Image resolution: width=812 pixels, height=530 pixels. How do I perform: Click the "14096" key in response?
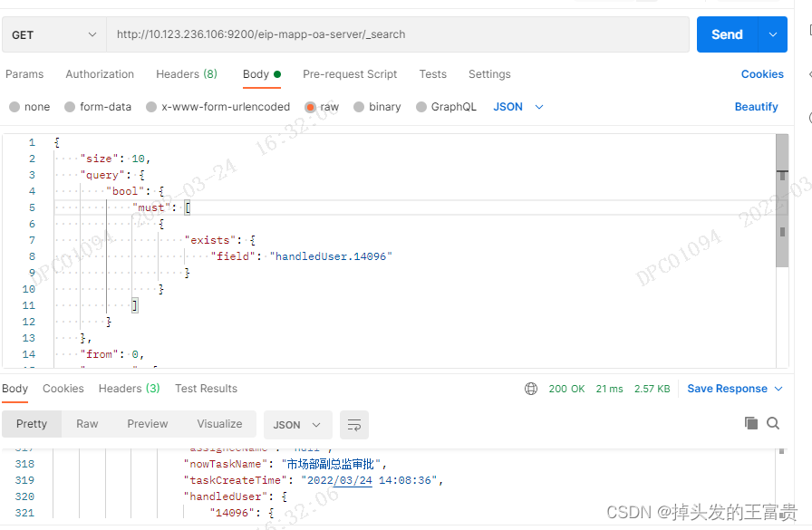(x=235, y=513)
